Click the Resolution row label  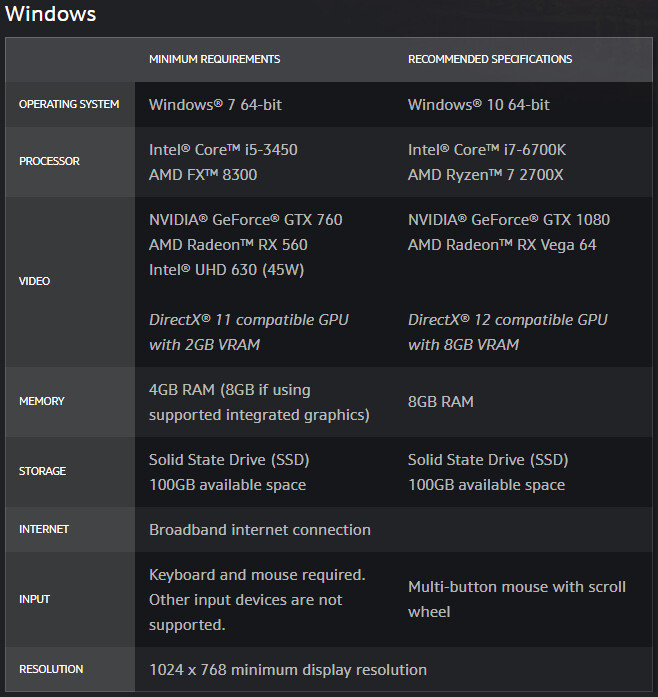click(51, 669)
